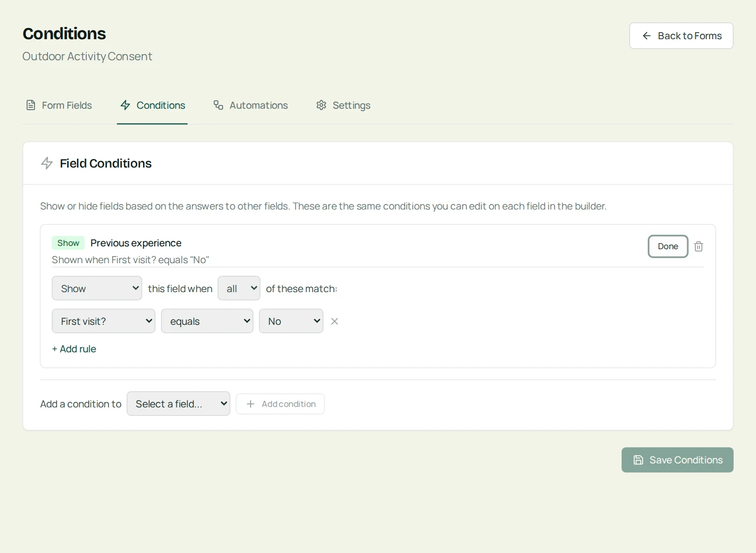Open the Settings tab
Screen dimensions: 756x553
343,105
